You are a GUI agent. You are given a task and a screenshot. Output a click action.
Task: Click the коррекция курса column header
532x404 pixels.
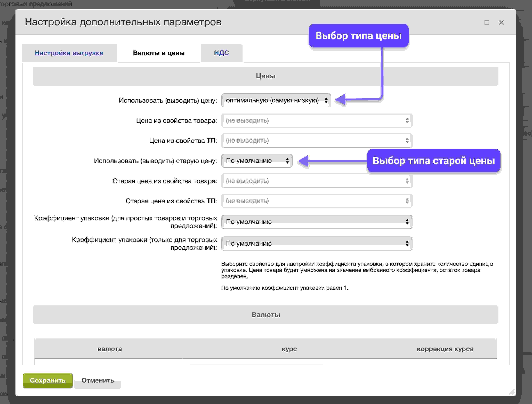[x=445, y=349]
